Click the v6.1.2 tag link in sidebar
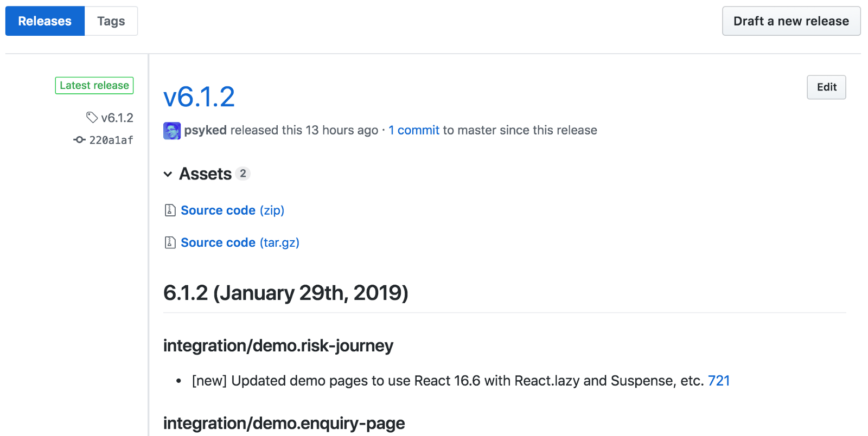This screenshot has height=436, width=868. click(117, 118)
